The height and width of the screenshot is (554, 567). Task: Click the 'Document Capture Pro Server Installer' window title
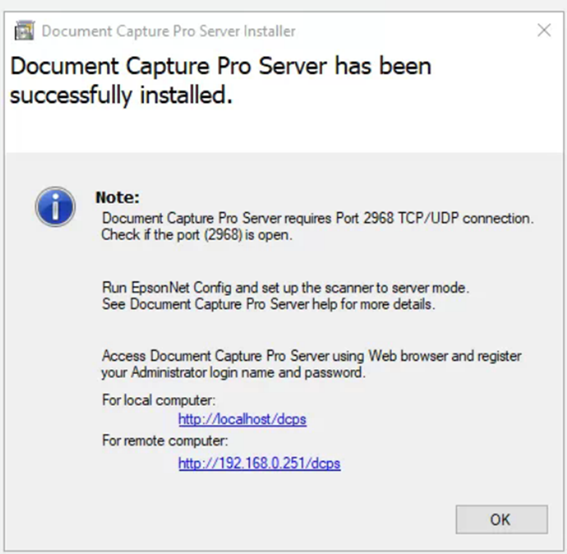pyautogui.click(x=169, y=31)
